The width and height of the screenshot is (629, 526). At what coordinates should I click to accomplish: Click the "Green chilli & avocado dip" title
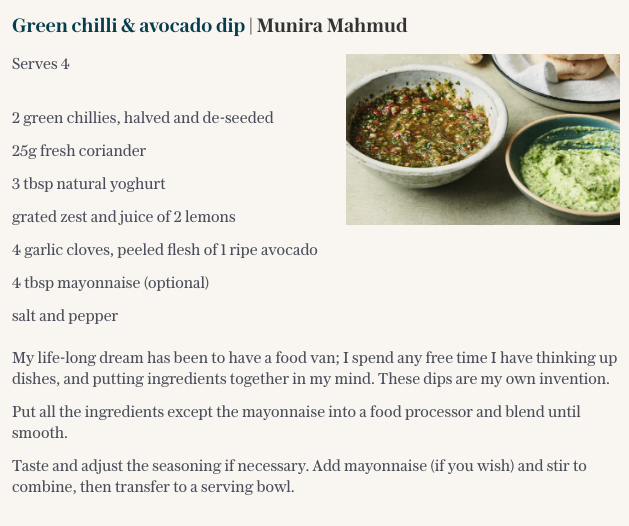click(128, 26)
